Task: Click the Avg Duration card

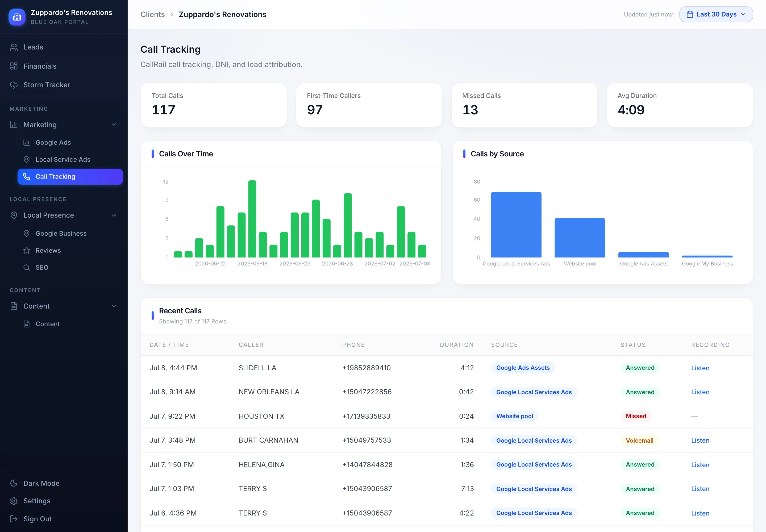Action: pyautogui.click(x=680, y=105)
